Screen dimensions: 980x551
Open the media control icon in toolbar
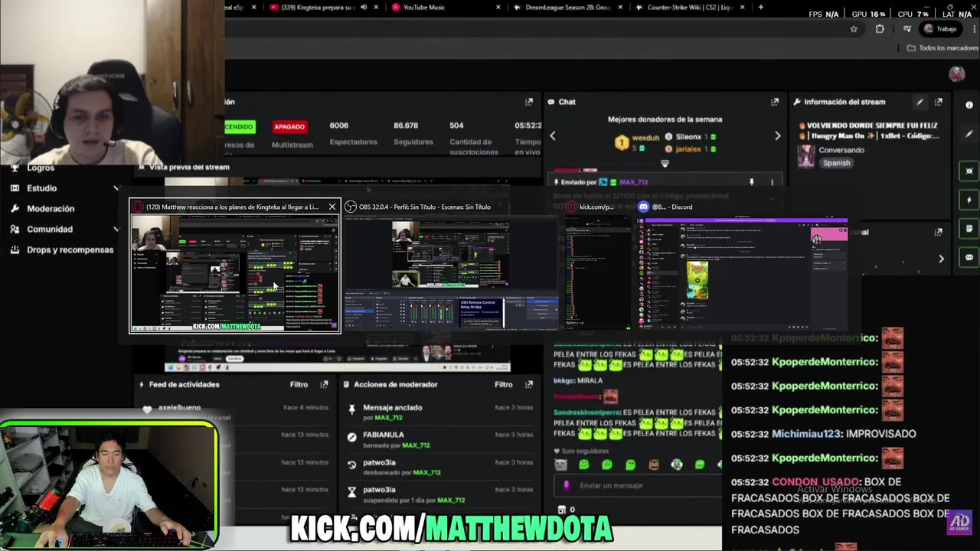click(x=907, y=29)
